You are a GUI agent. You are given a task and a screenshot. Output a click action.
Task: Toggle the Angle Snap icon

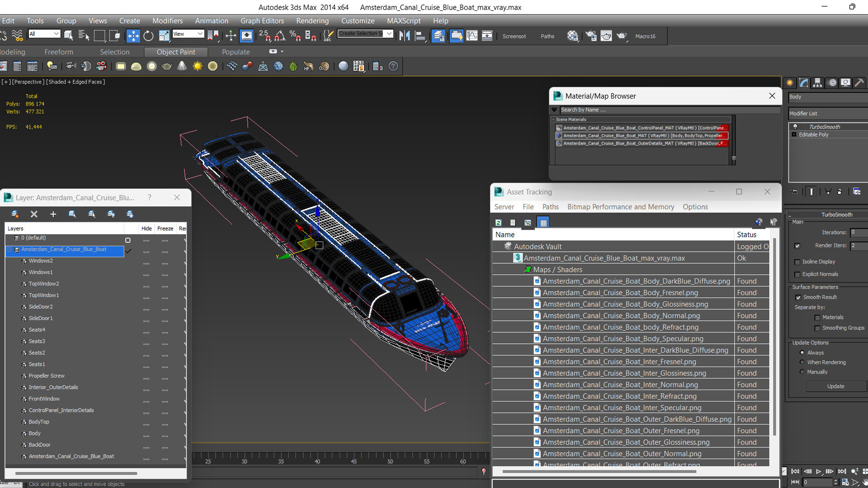[280, 36]
